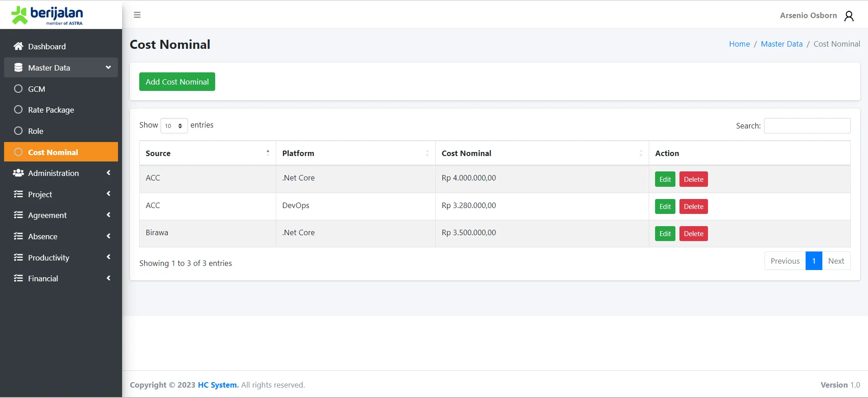Expand the Agreement menu chevron
This screenshot has width=868, height=398.
click(108, 215)
